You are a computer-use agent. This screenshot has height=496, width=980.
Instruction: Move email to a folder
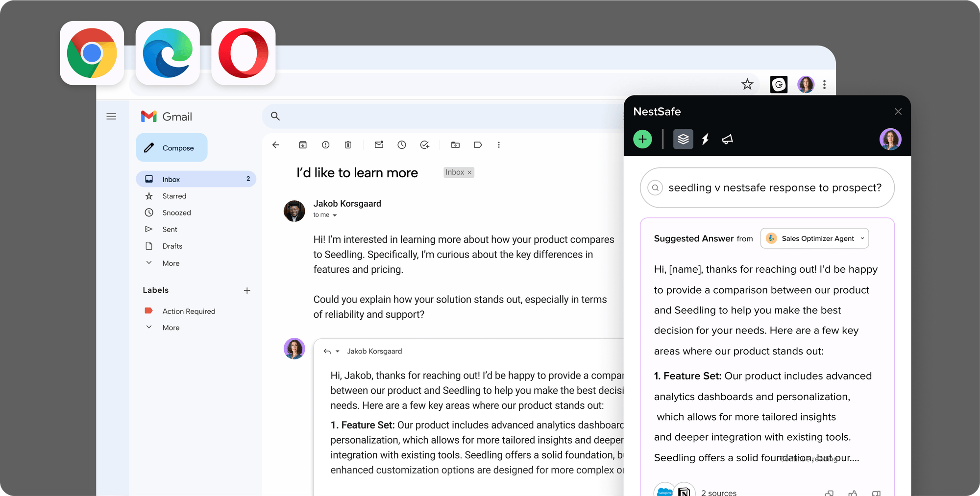pyautogui.click(x=455, y=145)
